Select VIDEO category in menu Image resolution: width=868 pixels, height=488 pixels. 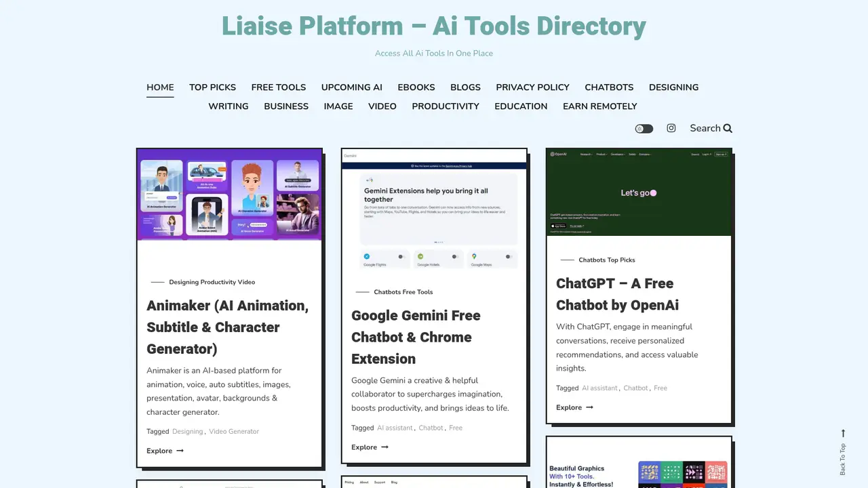(382, 106)
